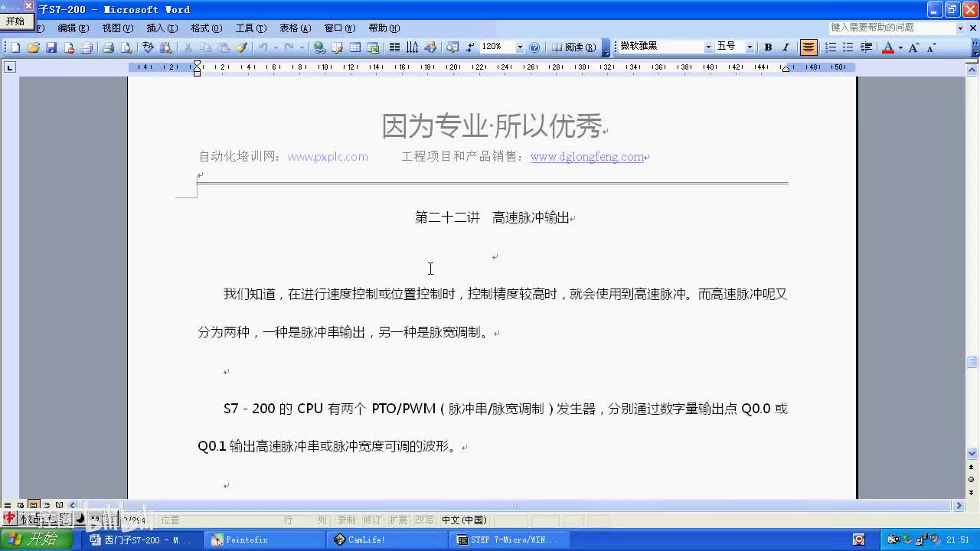Open the 窗口 (Window) menu
Screen dimensions: 980x551
(340, 28)
